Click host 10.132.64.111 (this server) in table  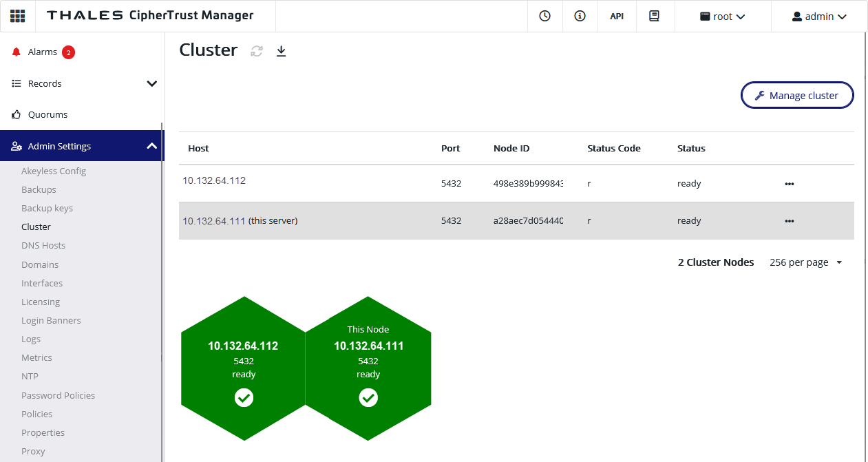click(x=240, y=221)
